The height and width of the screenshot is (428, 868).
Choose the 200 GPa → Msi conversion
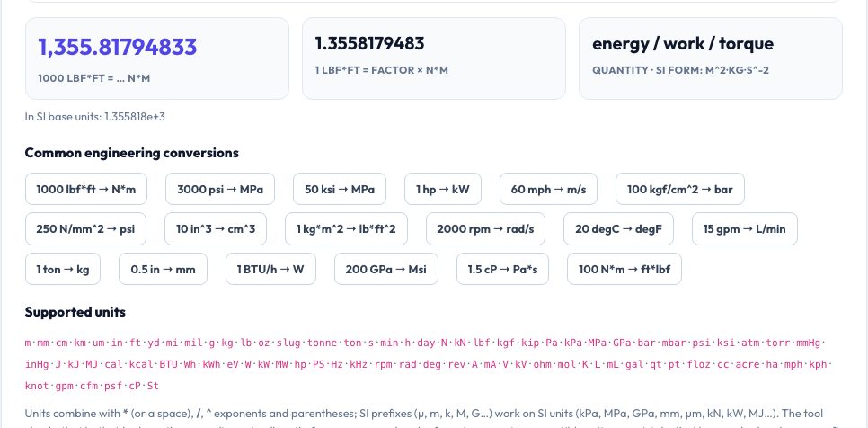[x=385, y=269]
